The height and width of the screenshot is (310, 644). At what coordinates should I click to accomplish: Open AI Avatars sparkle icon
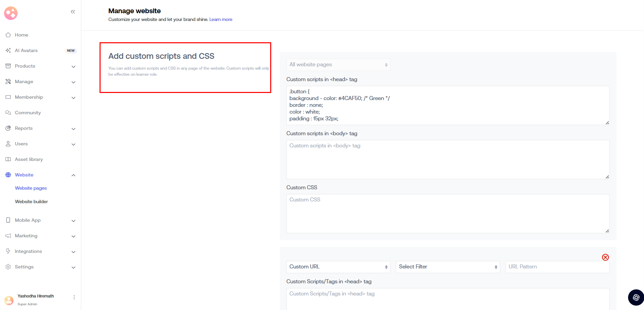8,50
